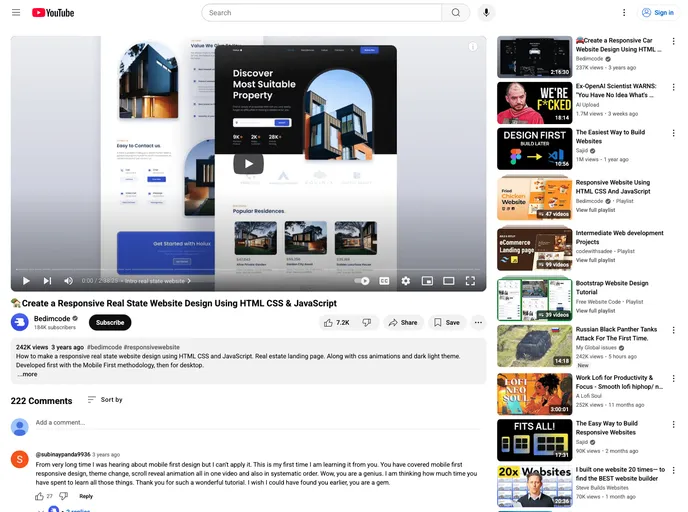
Task: Open Russian Black Panther Tanks video thumbnail
Action: pyautogui.click(x=535, y=346)
